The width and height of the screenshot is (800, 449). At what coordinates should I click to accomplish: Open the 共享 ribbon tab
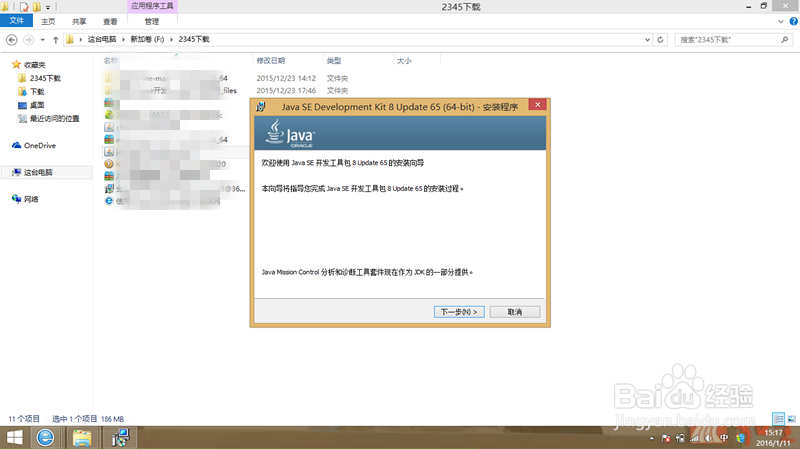(79, 21)
